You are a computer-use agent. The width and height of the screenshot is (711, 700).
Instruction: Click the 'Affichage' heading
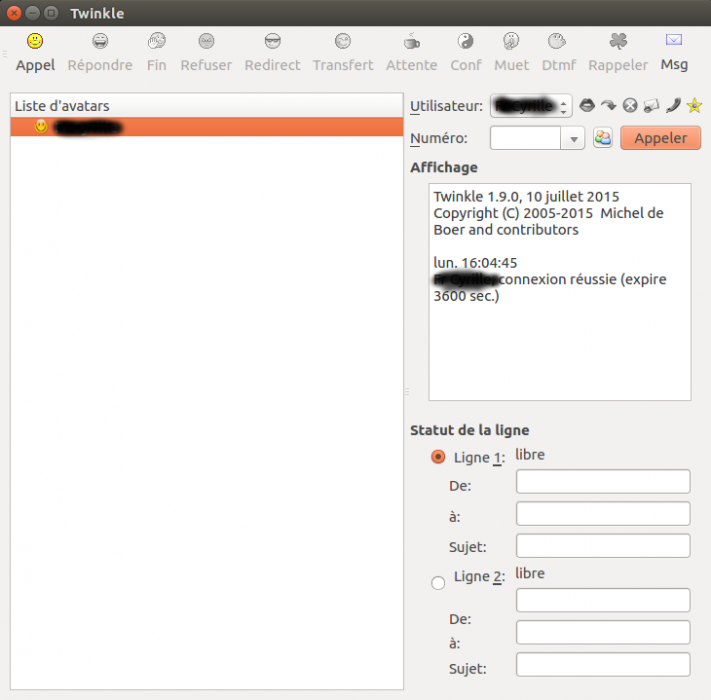click(443, 168)
